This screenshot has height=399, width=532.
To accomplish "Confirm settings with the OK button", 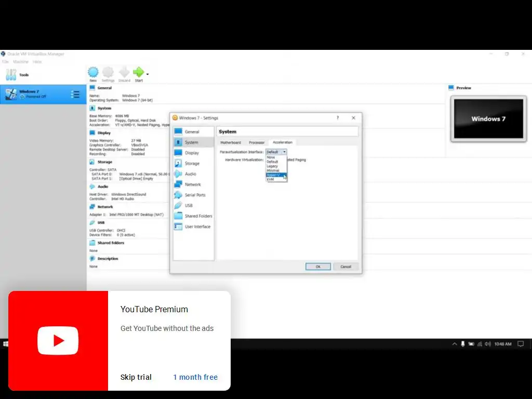I will point(318,267).
